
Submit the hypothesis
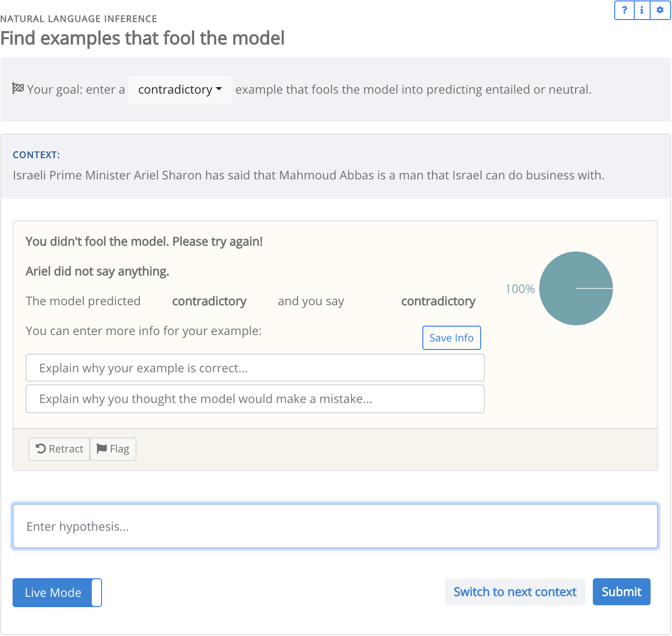pos(621,592)
